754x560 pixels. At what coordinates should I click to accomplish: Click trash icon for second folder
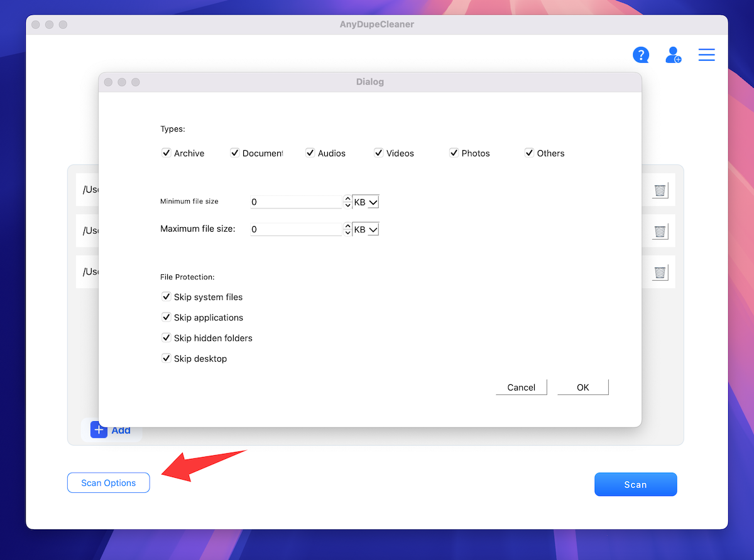(660, 231)
